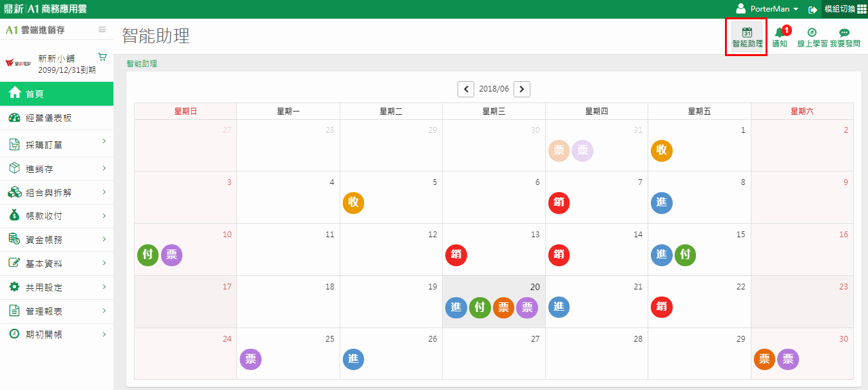The width and height of the screenshot is (868, 390).
Task: Click the green 付 badge on June 15
Action: tap(686, 255)
